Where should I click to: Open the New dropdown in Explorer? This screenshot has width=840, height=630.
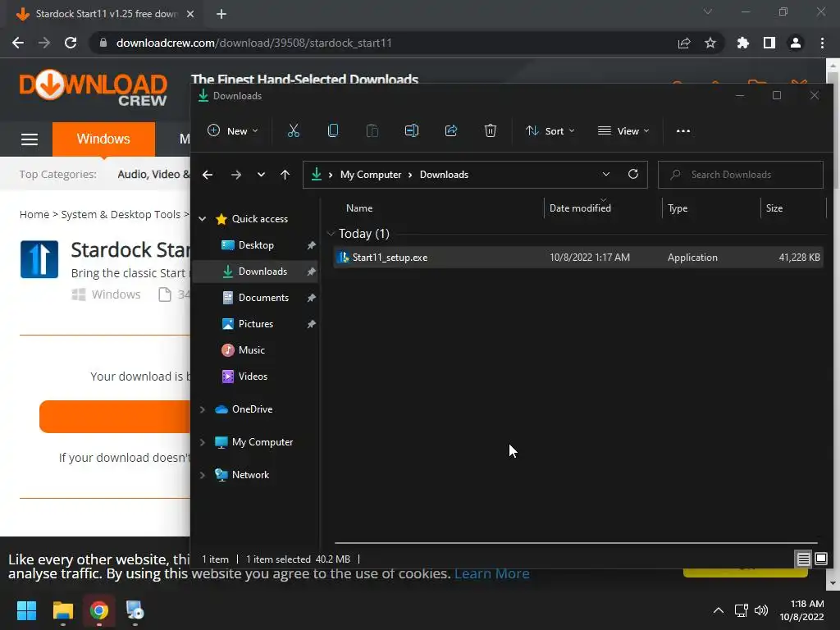pyautogui.click(x=233, y=130)
